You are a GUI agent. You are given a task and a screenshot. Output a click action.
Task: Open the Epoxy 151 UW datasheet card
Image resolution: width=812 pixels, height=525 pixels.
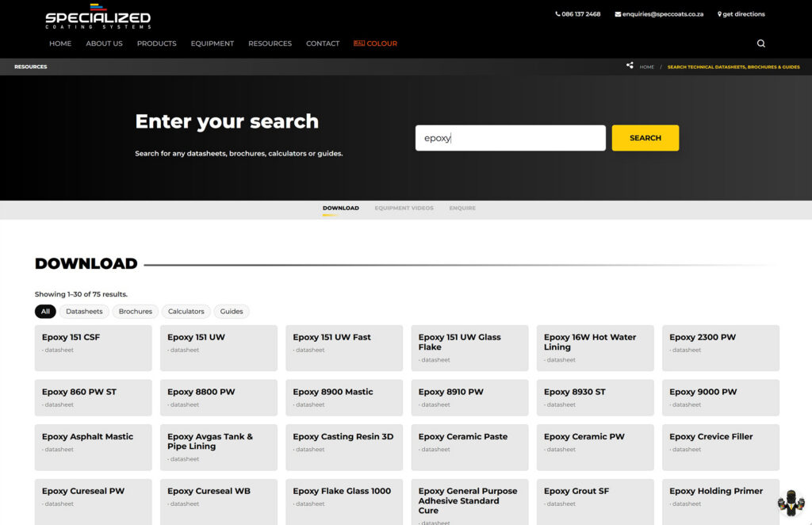(x=219, y=348)
